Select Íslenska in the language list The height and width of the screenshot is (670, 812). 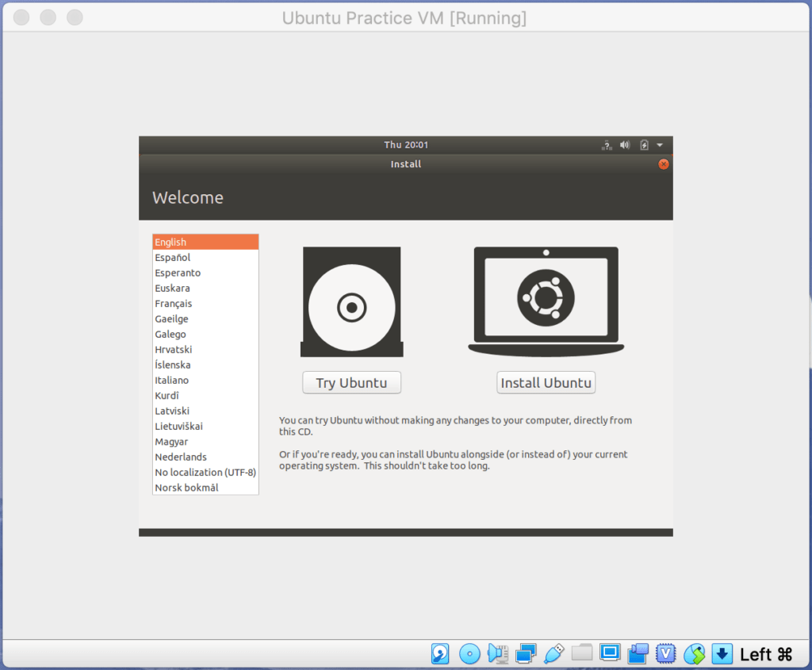(205, 365)
